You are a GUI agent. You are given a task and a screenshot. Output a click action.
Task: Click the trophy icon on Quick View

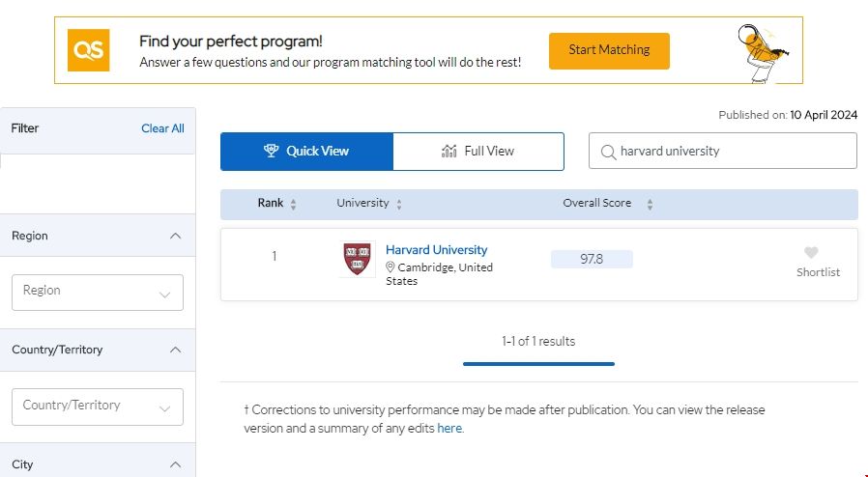[272, 151]
